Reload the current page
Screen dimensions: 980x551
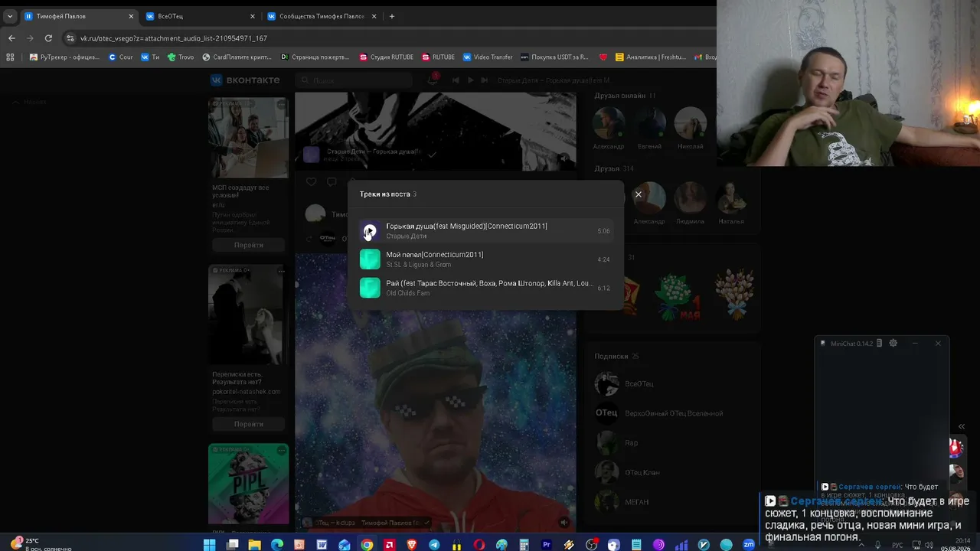click(48, 38)
